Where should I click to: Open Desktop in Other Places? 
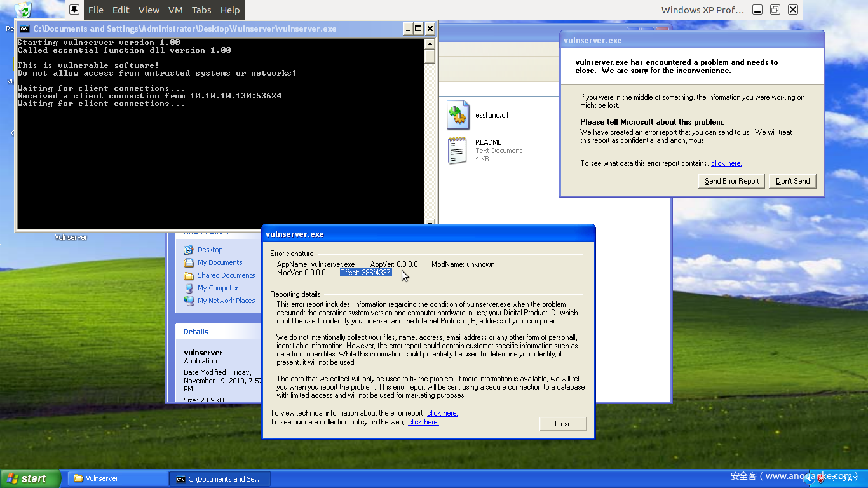[210, 250]
